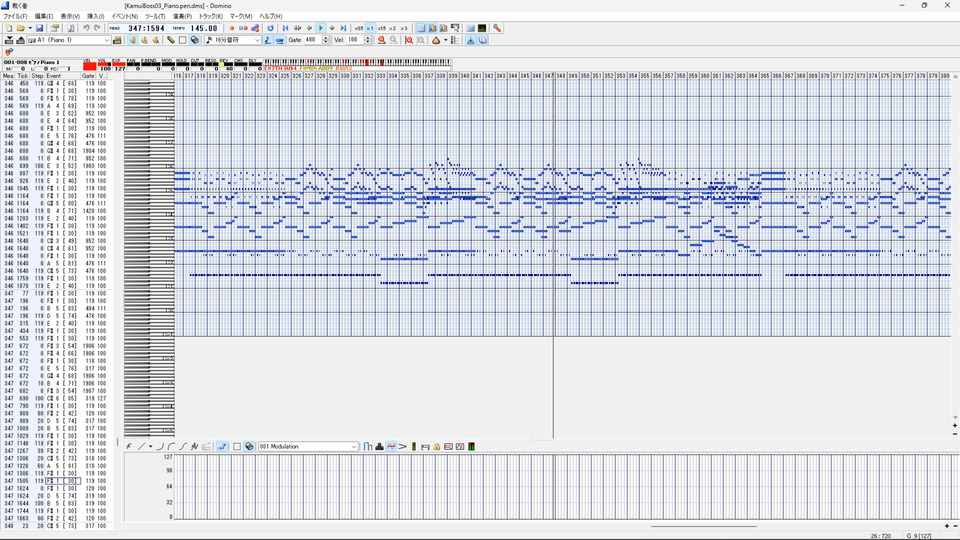Select the S-curve tool in controller pane
The height and width of the screenshot is (540, 960).
tap(182, 447)
